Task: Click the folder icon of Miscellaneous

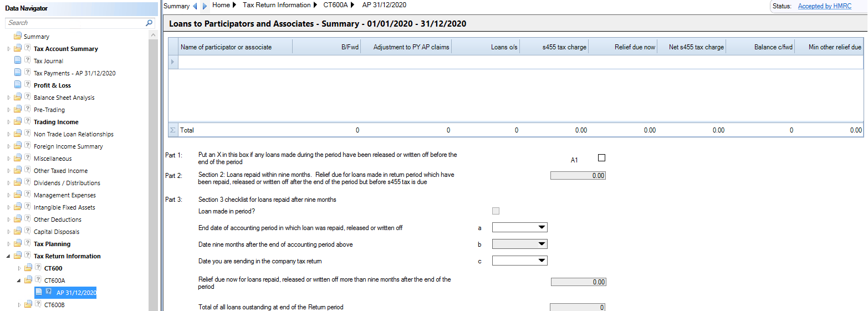Action: click(x=18, y=159)
